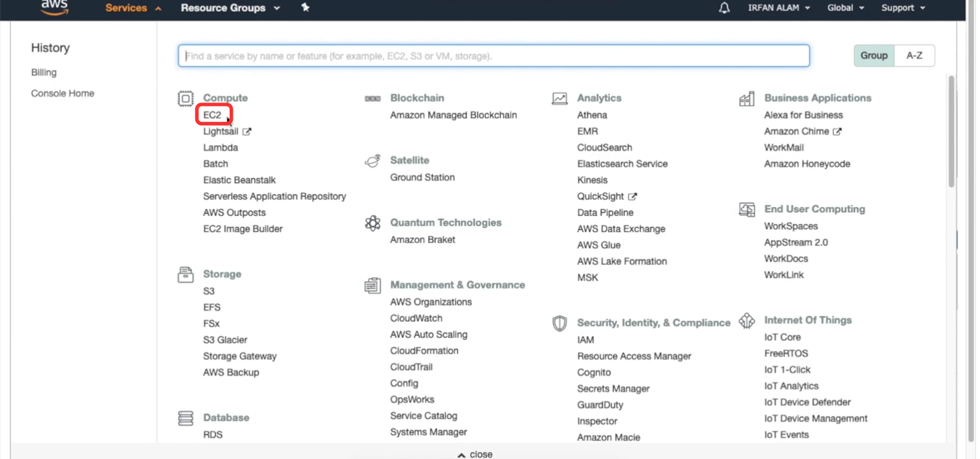This screenshot has width=980, height=459.
Task: Open the Global region dropdown
Action: (x=845, y=8)
